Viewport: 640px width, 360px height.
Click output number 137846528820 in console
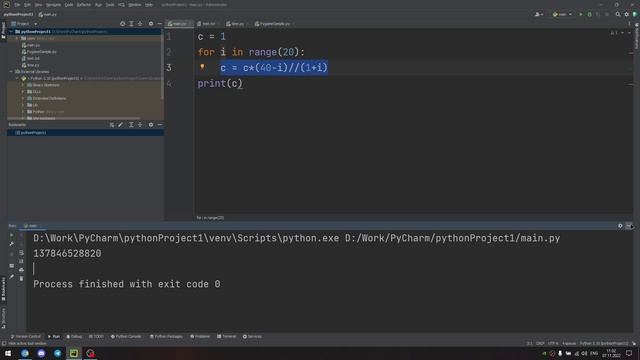(x=67, y=253)
